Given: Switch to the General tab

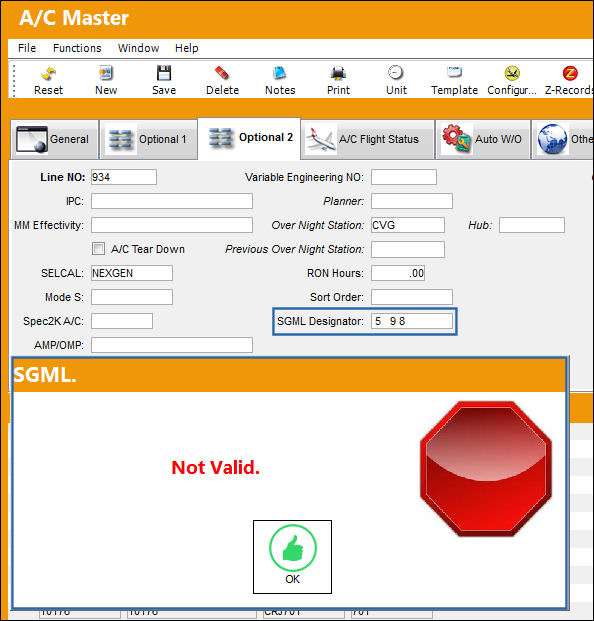Looking at the screenshot, I should pyautogui.click(x=54, y=139).
